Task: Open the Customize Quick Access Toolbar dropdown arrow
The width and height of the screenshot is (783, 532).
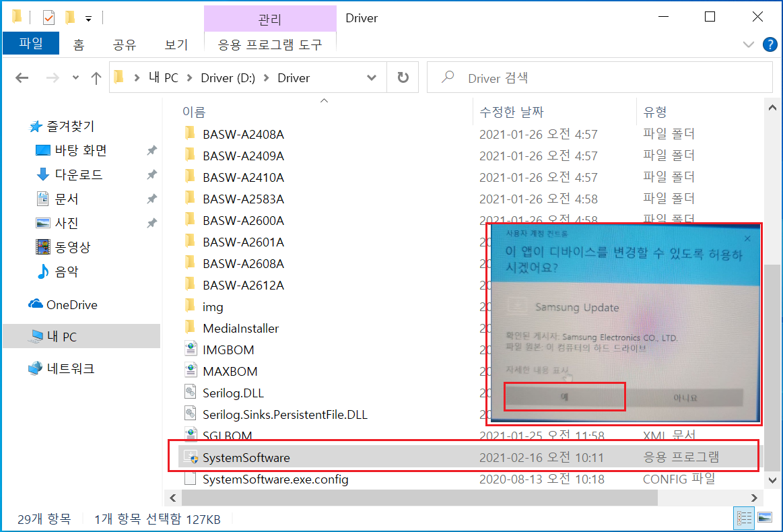Action: (x=88, y=19)
